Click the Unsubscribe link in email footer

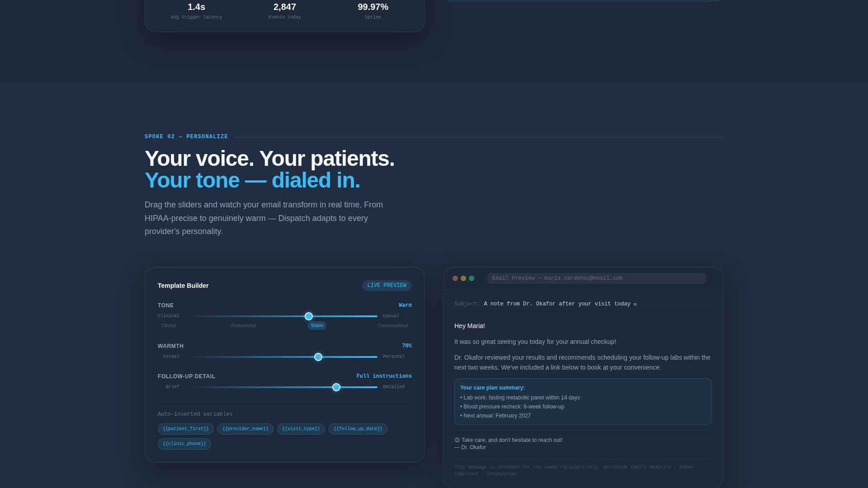tap(501, 474)
